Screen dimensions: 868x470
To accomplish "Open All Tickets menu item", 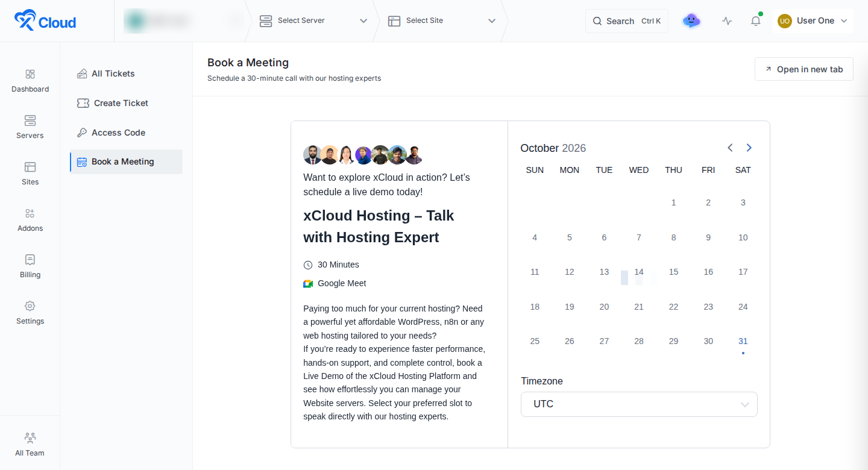I will [126, 74].
